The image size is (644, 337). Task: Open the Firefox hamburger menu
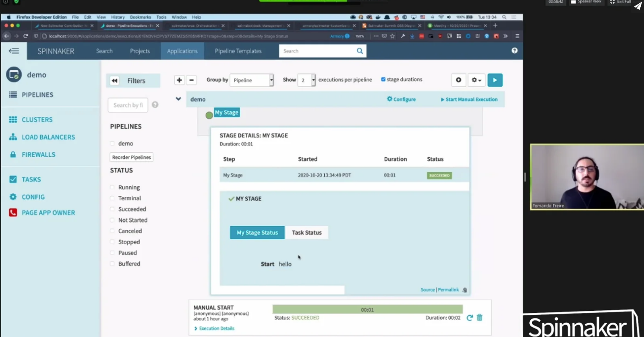click(517, 36)
